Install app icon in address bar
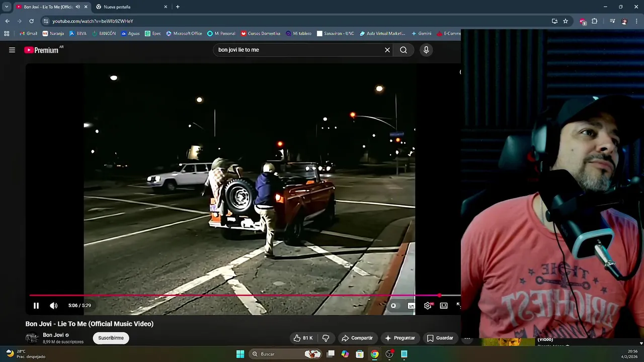Screen dimensions: 644x362 (x=554, y=21)
